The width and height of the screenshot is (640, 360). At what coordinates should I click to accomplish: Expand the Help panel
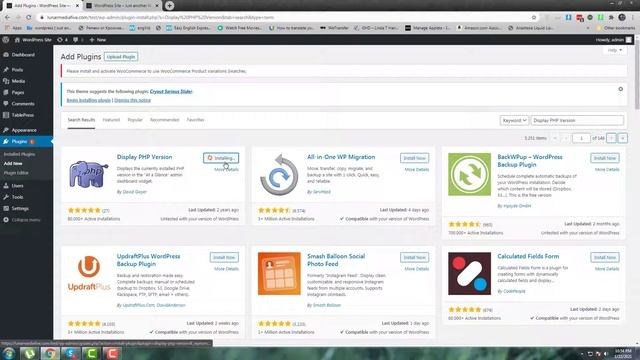pos(615,50)
